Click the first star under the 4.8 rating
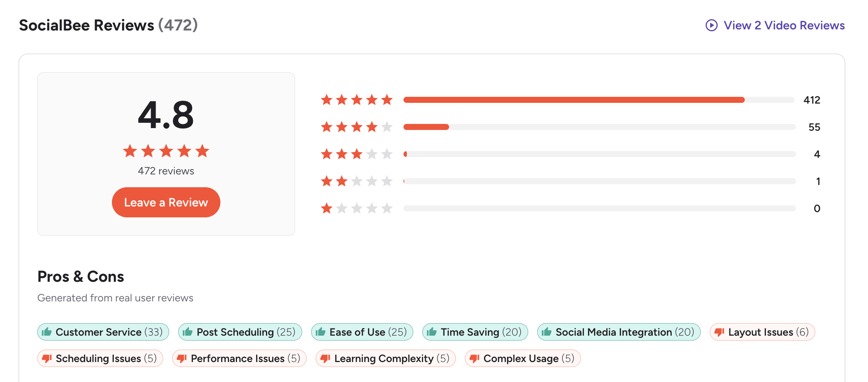Image resolution: width=868 pixels, height=382 pixels. tap(130, 151)
